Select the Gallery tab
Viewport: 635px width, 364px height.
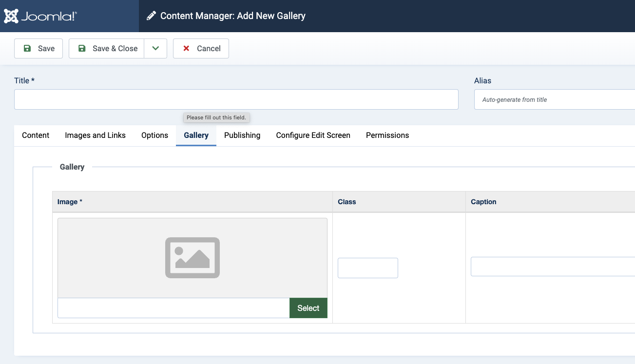click(196, 135)
